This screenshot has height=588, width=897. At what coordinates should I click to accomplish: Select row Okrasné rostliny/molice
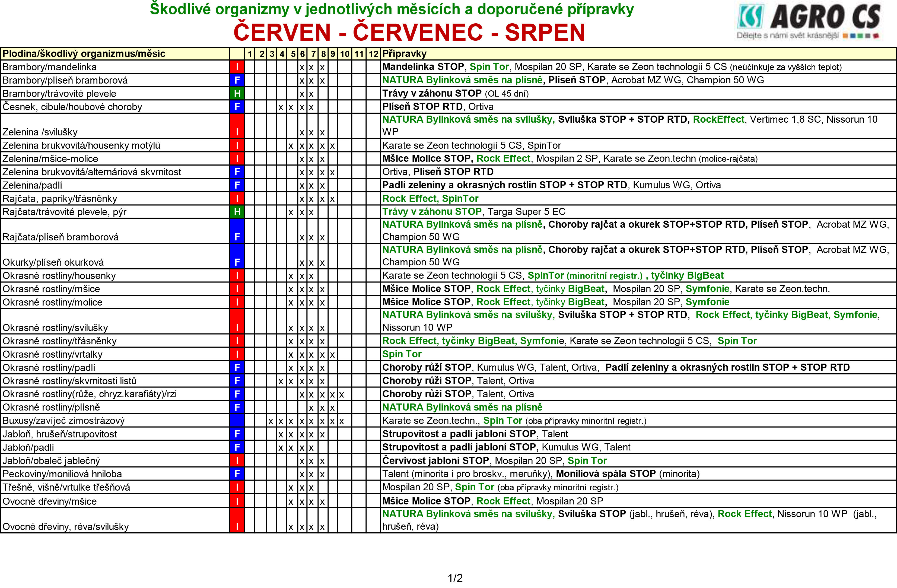448,302
